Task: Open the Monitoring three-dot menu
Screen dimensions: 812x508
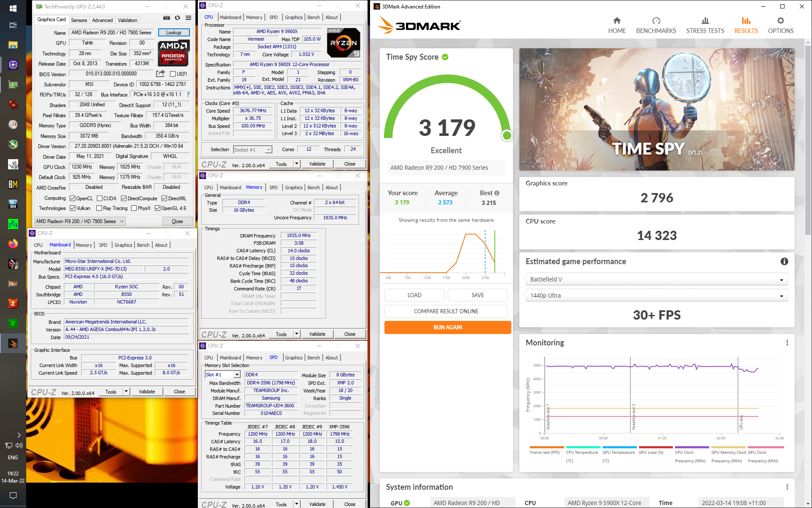Action: [787, 342]
